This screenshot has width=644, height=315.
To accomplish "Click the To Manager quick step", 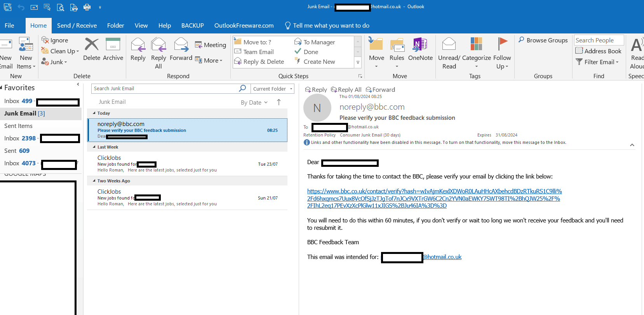I will [x=315, y=42].
